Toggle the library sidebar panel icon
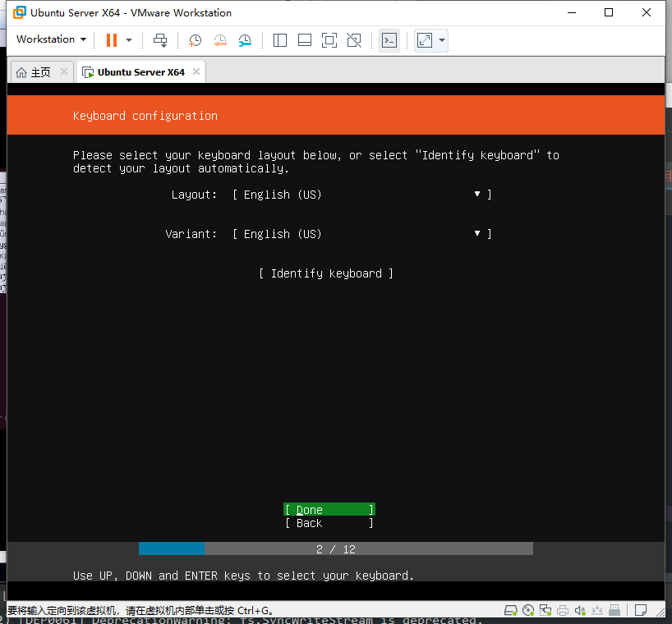This screenshot has height=624, width=672. (x=280, y=40)
